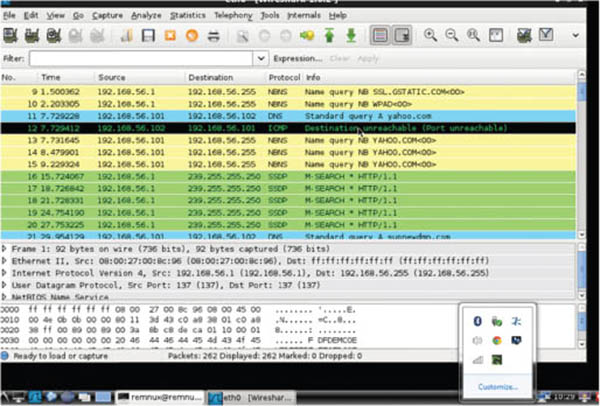The height and width of the screenshot is (406, 600).
Task: Click the List capture interfaces toolbar icon
Action: click(x=10, y=36)
